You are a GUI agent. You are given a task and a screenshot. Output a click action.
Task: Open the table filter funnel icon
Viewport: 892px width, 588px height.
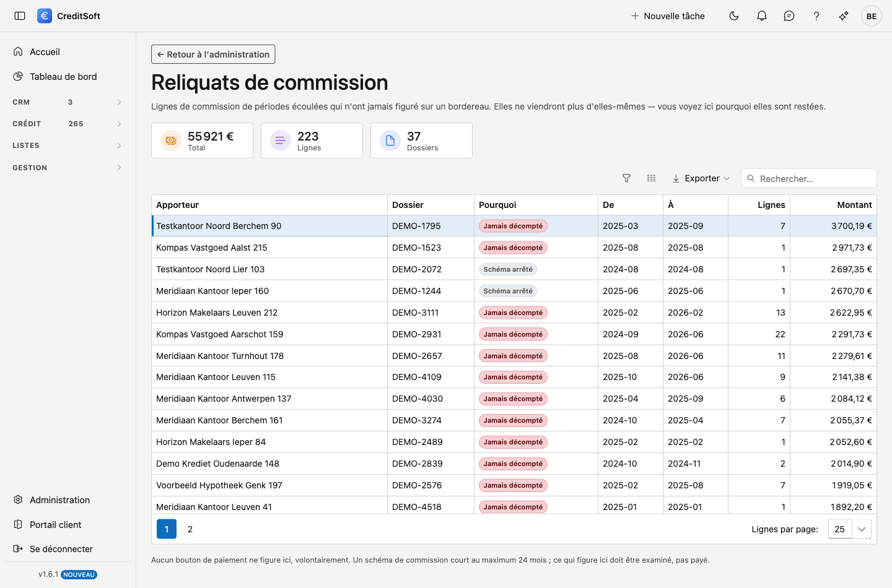pyautogui.click(x=626, y=178)
